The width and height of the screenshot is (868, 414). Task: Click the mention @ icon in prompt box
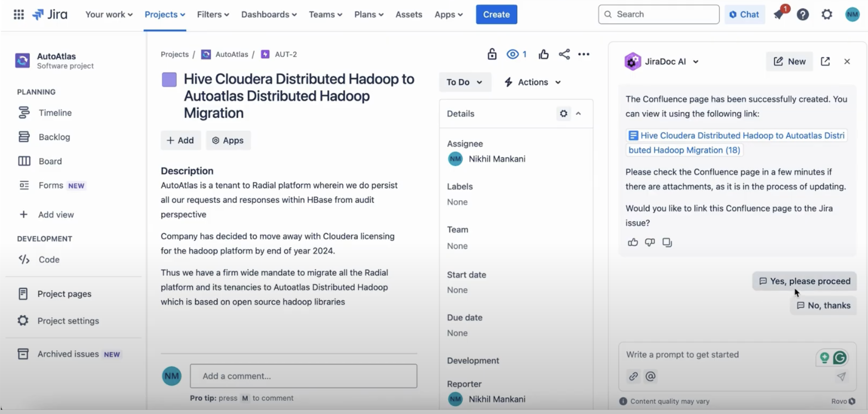651,376
